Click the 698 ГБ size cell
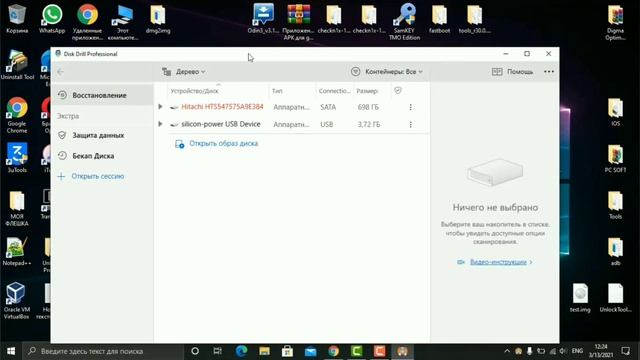This screenshot has height=360, width=640. (x=368, y=107)
